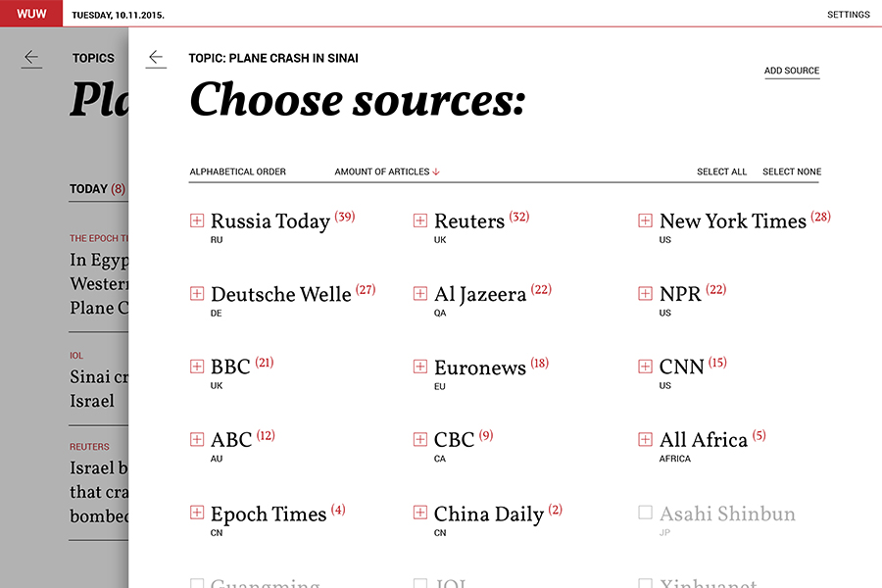Open Settings in the top bar
This screenshot has width=882, height=588.
coord(848,15)
